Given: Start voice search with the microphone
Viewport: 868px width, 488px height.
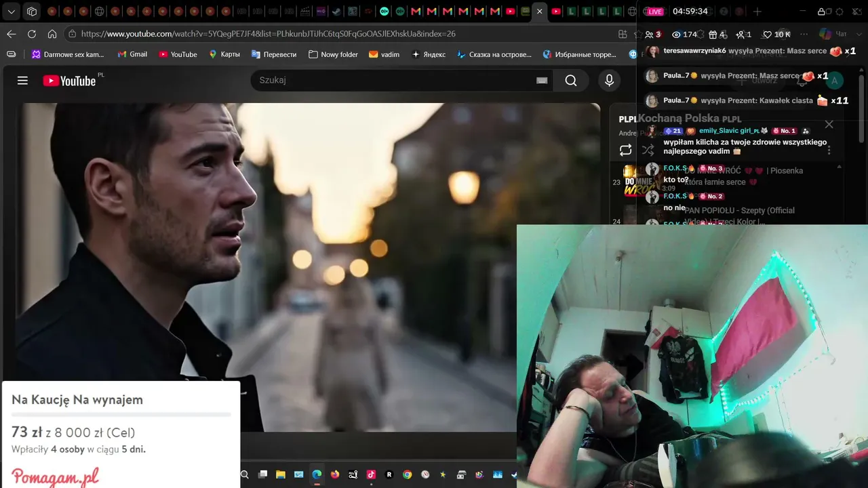Looking at the screenshot, I should [x=609, y=81].
